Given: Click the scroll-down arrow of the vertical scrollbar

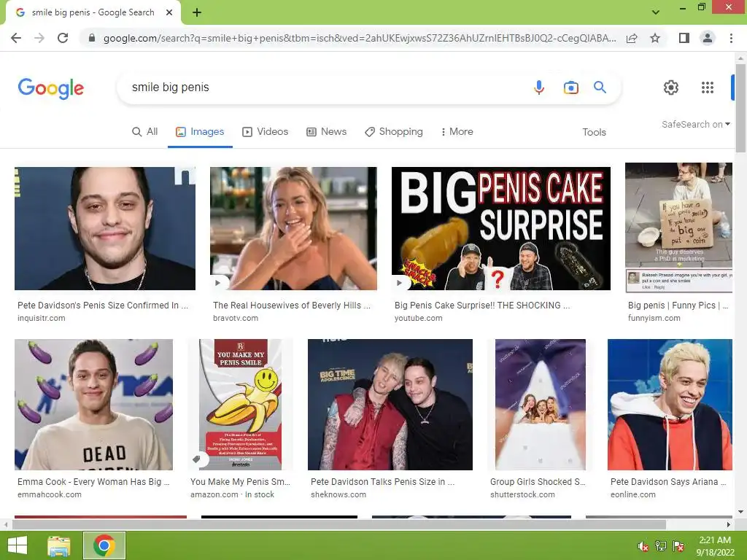Looking at the screenshot, I should (x=740, y=512).
